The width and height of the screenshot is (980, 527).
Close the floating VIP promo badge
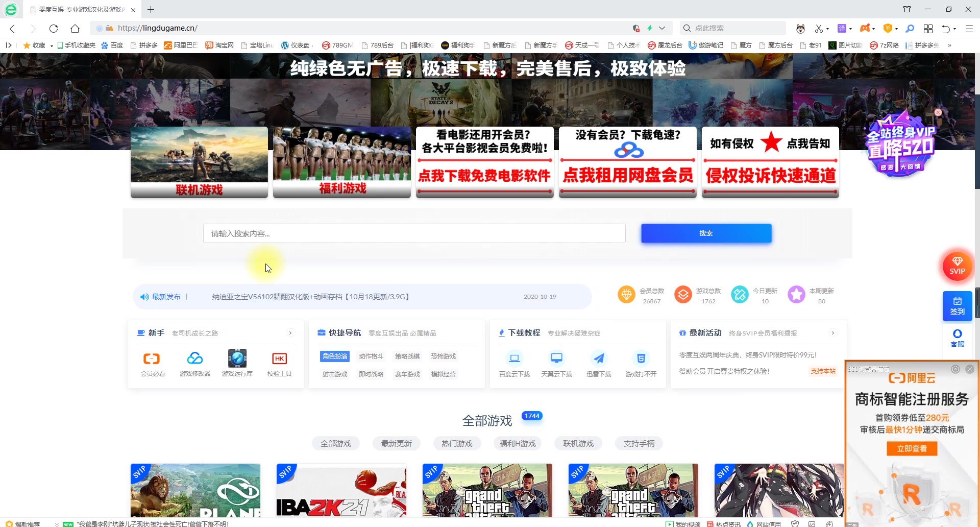938,112
